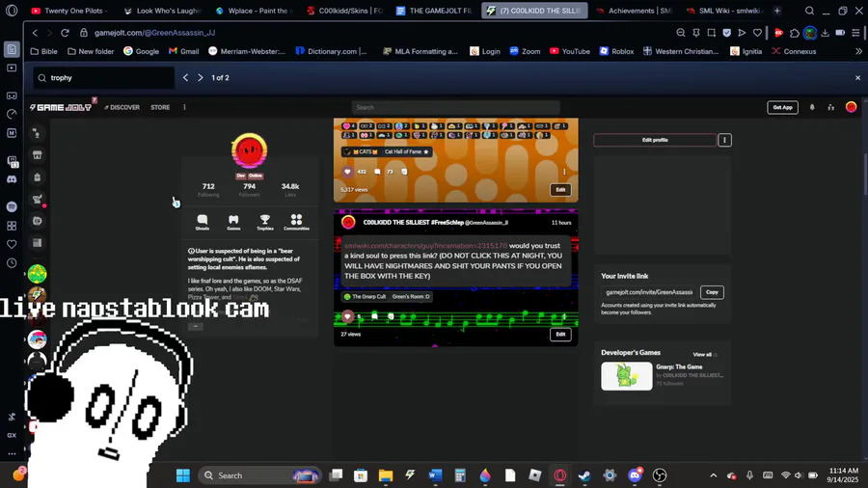Click the 712 following count
Image resolution: width=868 pixels, height=488 pixels.
click(208, 190)
